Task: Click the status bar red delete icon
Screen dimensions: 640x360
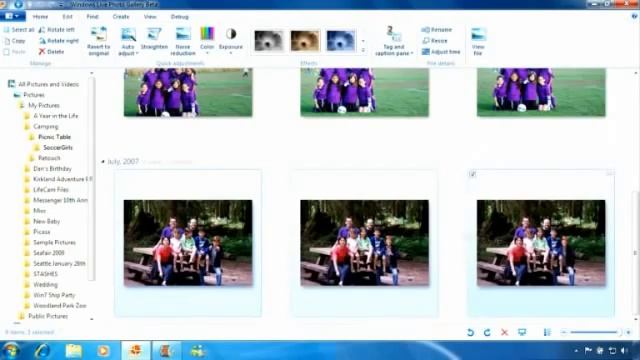Action: point(504,332)
